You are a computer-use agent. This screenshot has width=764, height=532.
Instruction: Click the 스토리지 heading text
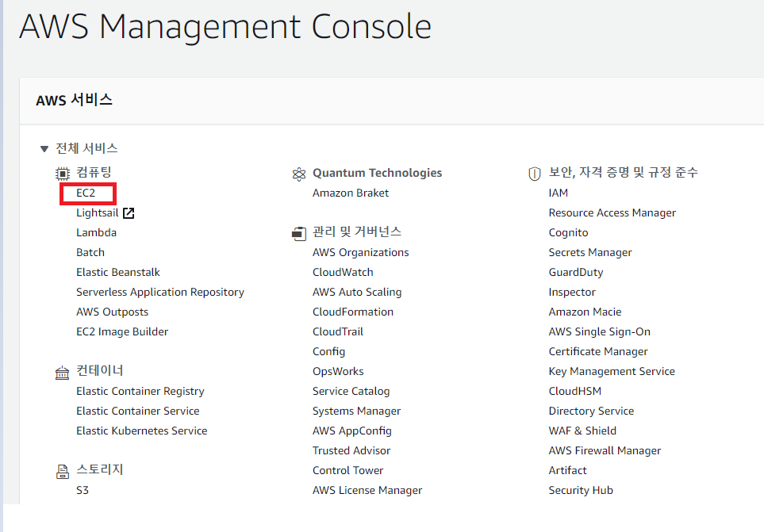100,470
